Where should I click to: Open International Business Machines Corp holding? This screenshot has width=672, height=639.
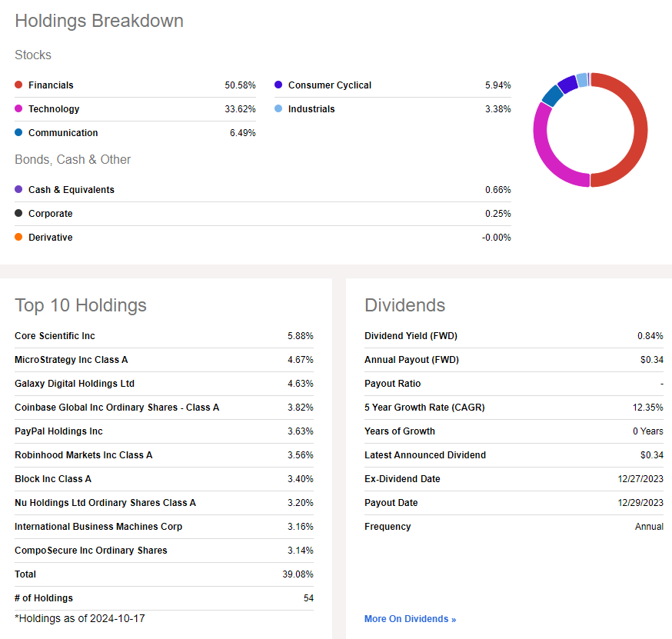pos(98,527)
